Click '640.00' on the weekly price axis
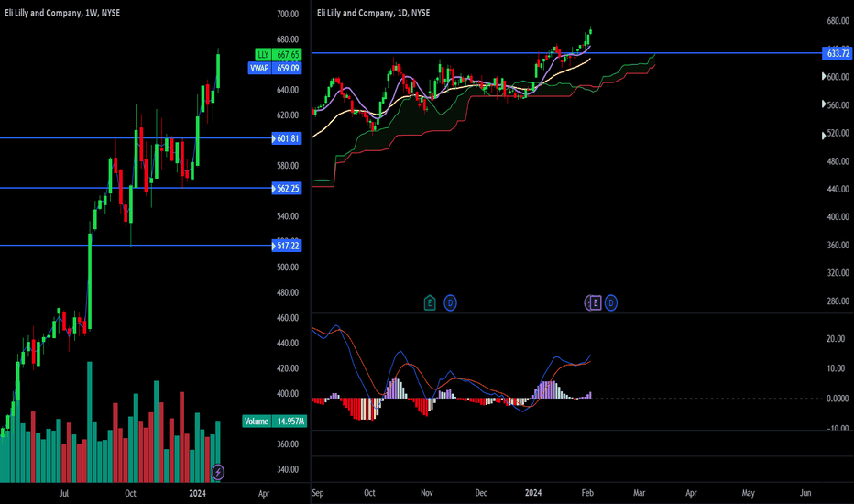This screenshot has width=854, height=504. pyautogui.click(x=288, y=90)
